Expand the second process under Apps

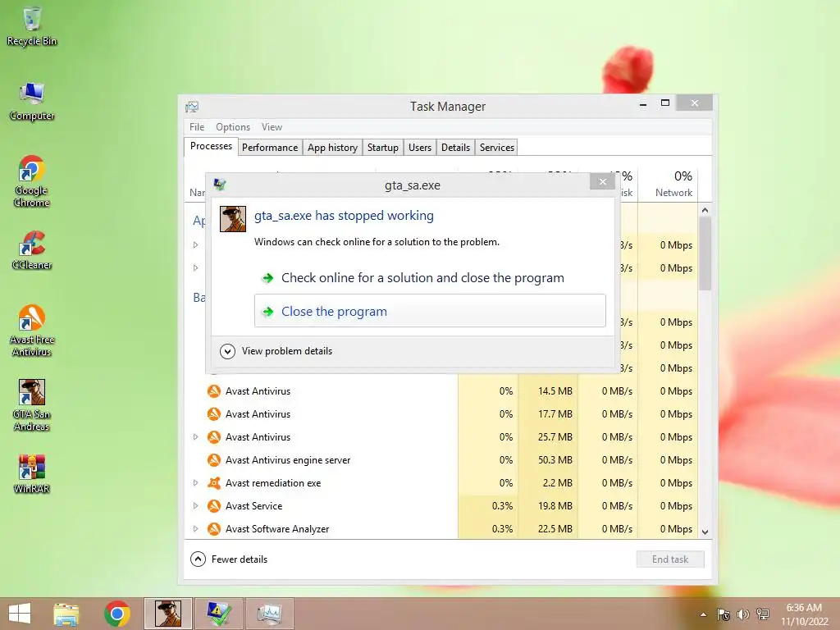[x=195, y=268]
